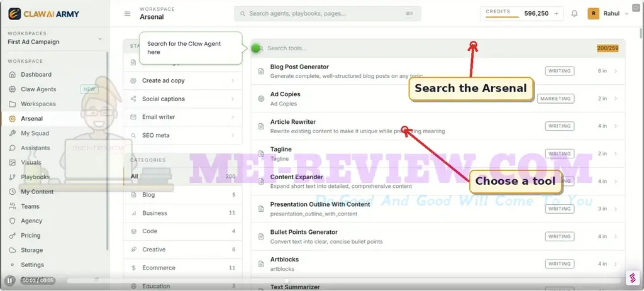Click the My Content clock icon
The width and height of the screenshot is (644, 291).
[13, 192]
